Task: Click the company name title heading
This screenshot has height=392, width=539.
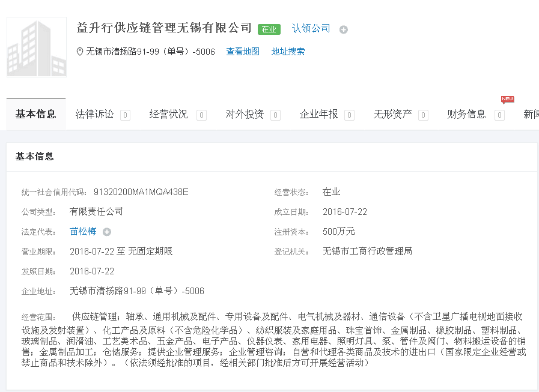Action: pos(164,28)
